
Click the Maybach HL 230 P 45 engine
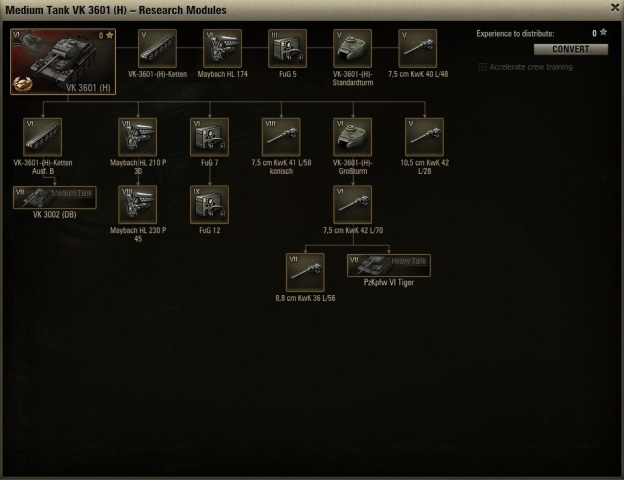[x=138, y=205]
